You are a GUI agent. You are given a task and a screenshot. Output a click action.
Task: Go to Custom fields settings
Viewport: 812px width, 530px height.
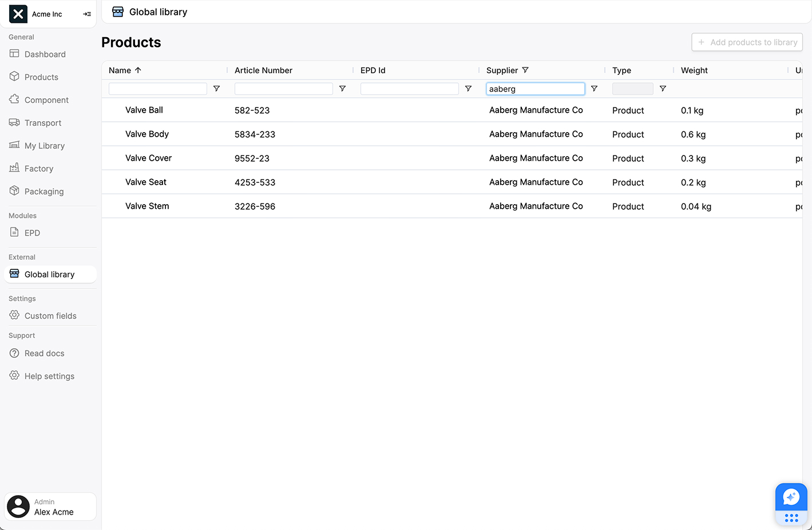point(50,316)
